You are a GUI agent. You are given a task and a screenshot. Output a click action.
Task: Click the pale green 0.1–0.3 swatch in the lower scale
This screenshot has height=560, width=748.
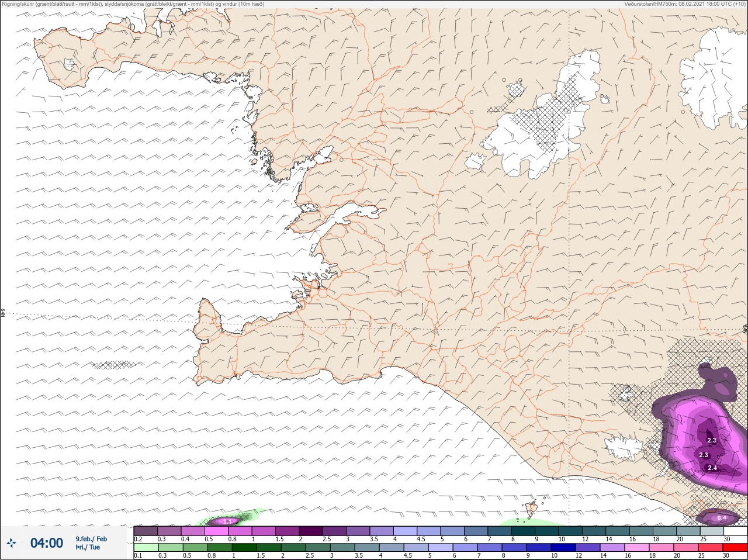[x=146, y=548]
